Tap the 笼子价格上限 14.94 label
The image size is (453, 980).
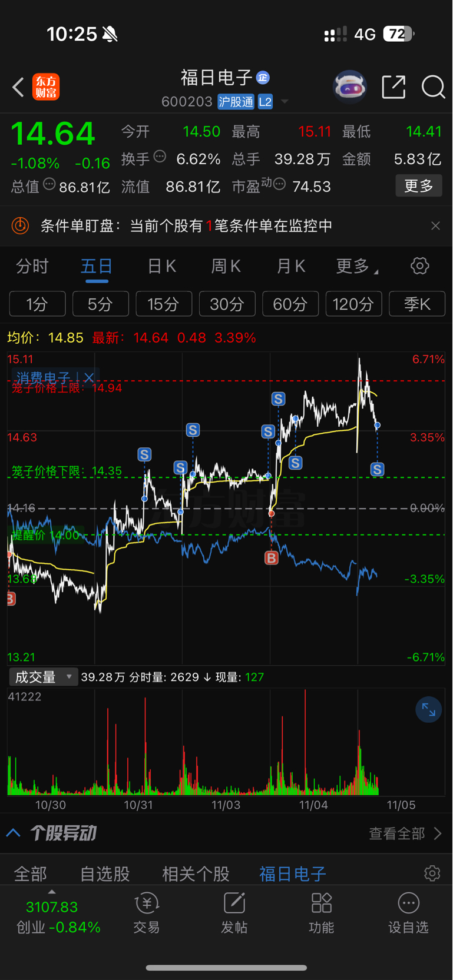click(67, 387)
